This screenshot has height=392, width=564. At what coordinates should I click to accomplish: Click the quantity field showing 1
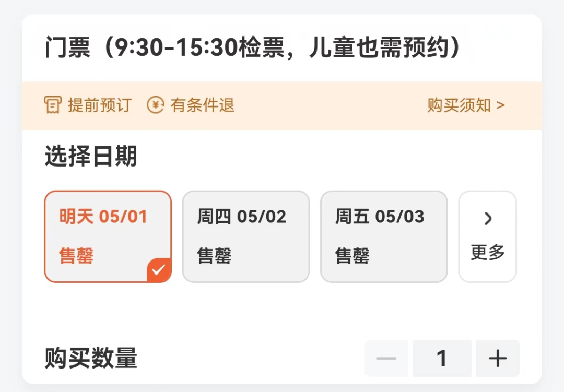[x=442, y=358]
